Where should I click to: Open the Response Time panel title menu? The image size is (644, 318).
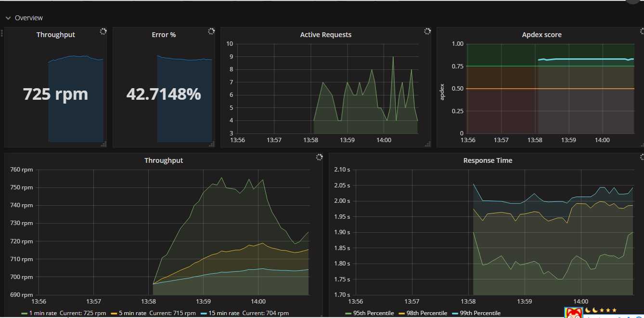click(488, 160)
